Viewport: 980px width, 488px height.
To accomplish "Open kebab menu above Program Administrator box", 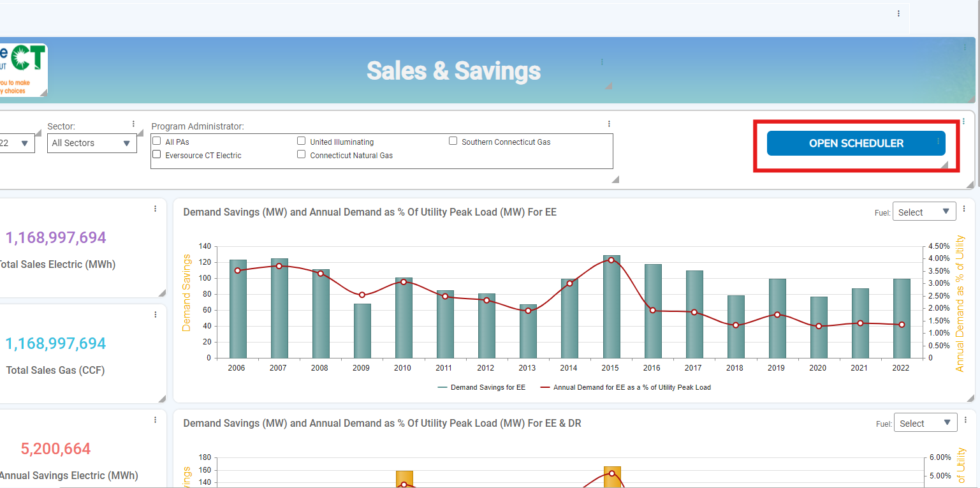I will 609,124.
